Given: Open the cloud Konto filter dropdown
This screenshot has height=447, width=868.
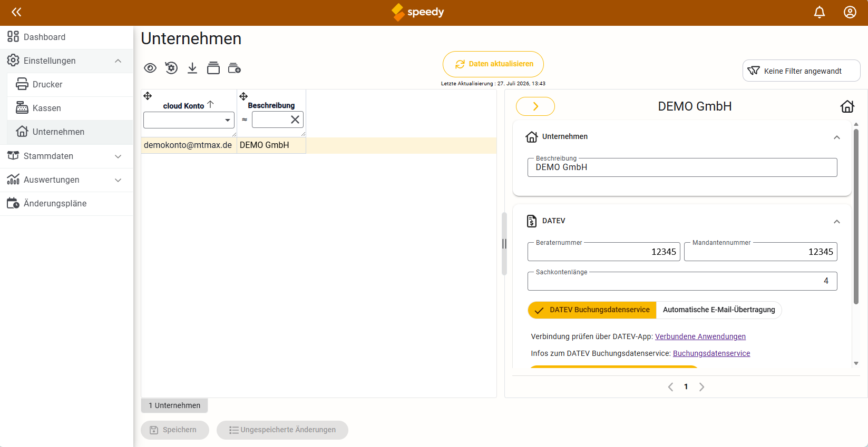Looking at the screenshot, I should (x=189, y=120).
